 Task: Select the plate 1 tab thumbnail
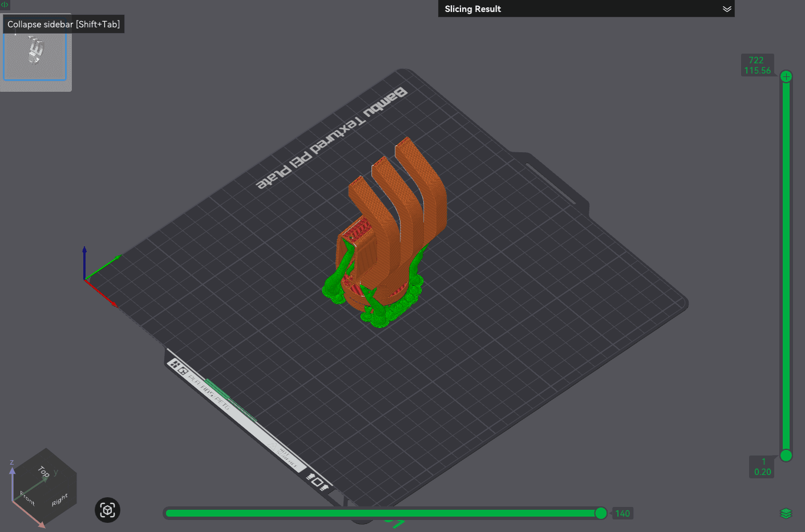click(x=35, y=55)
